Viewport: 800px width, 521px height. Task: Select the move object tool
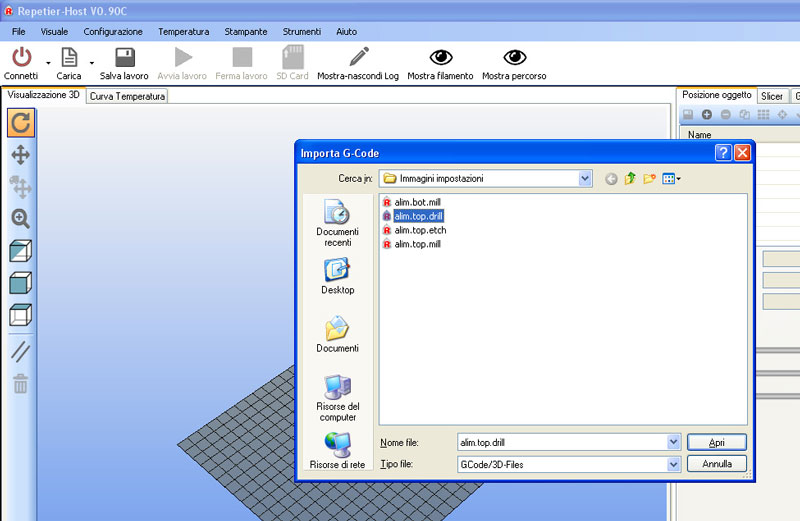pyautogui.click(x=20, y=187)
